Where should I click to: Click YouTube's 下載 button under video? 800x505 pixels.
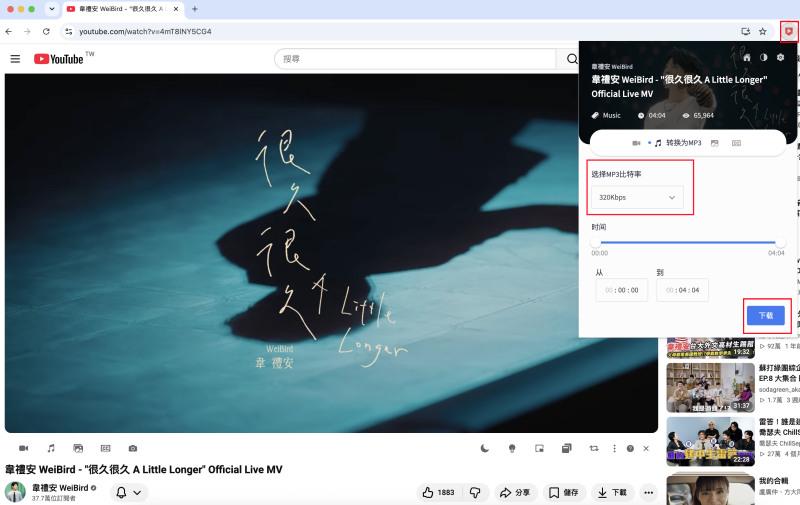coord(612,492)
